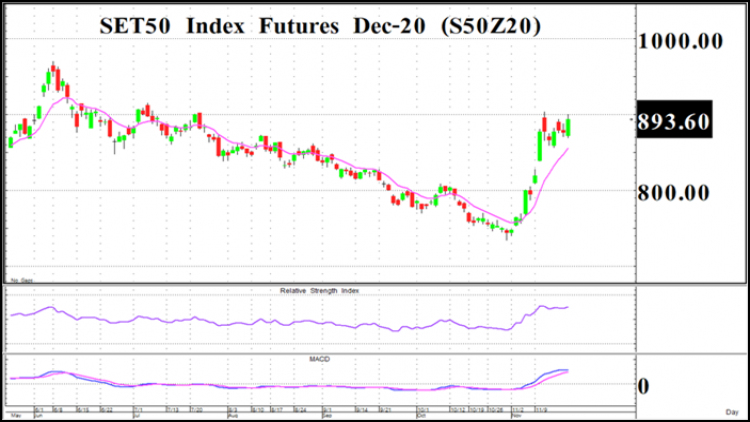This screenshot has width=750, height=422.
Task: Select the 11/9 date marker
Action: 541,410
